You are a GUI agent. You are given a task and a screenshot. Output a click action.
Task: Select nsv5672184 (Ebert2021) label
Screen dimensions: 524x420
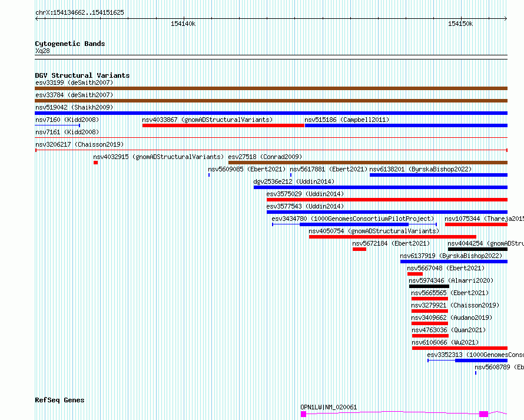pos(391,243)
